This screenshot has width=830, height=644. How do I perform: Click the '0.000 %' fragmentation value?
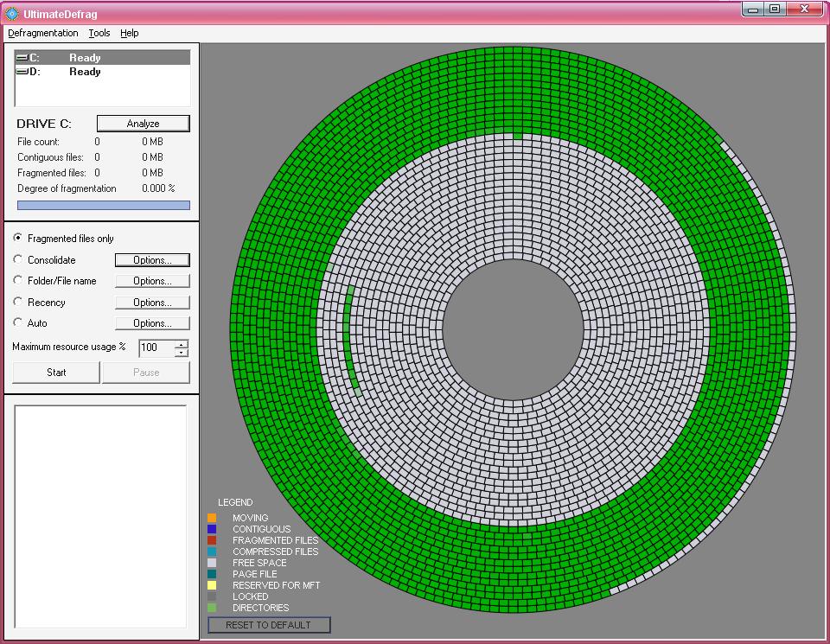[158, 188]
